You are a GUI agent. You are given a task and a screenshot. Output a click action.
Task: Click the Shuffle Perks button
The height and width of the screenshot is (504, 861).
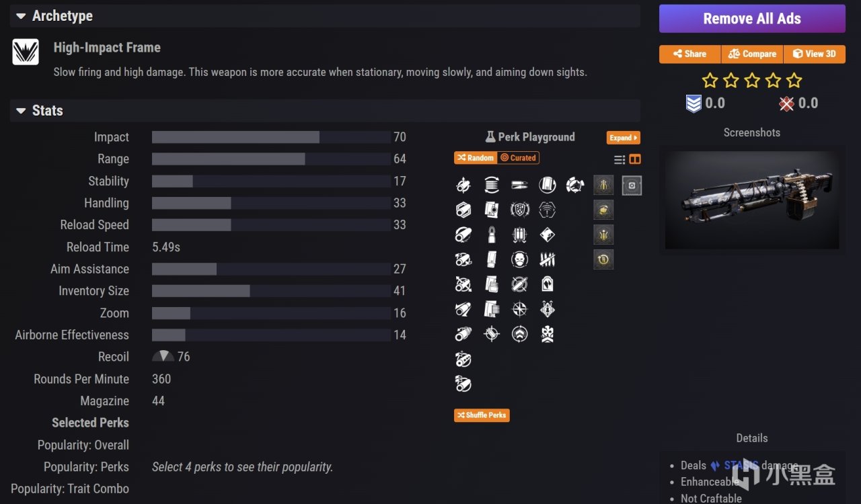click(482, 415)
